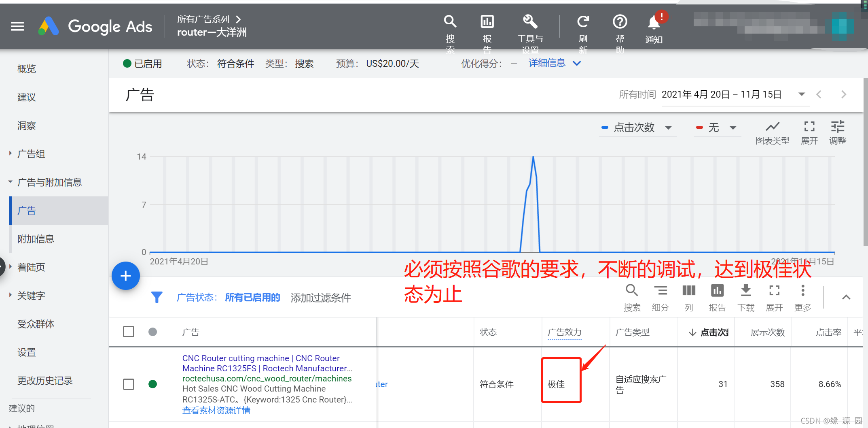The image size is (868, 428).
Task: Open the date range dropdown
Action: [801, 94]
